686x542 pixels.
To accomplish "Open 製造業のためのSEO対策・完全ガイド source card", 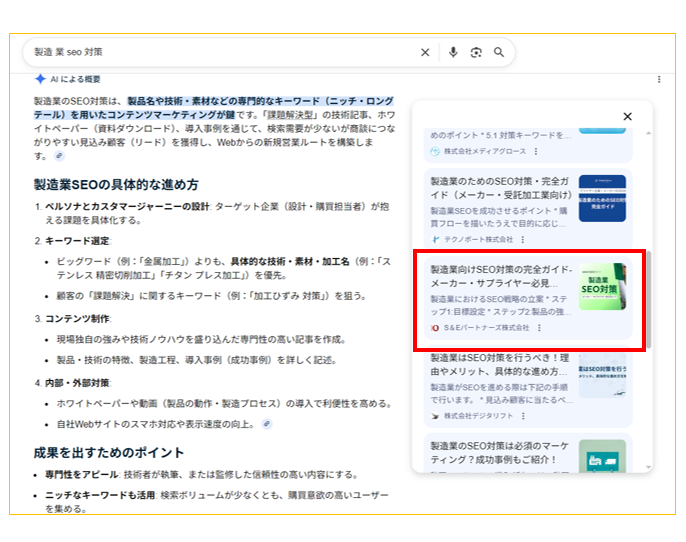I will (x=528, y=209).
